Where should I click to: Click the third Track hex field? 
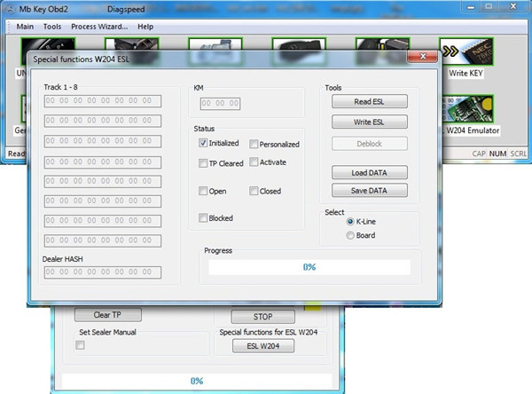pyautogui.click(x=103, y=141)
